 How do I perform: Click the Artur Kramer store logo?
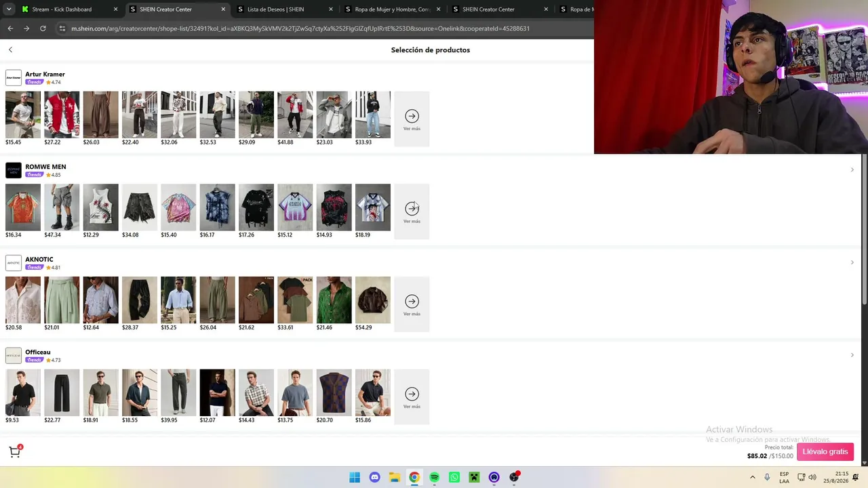click(x=14, y=78)
